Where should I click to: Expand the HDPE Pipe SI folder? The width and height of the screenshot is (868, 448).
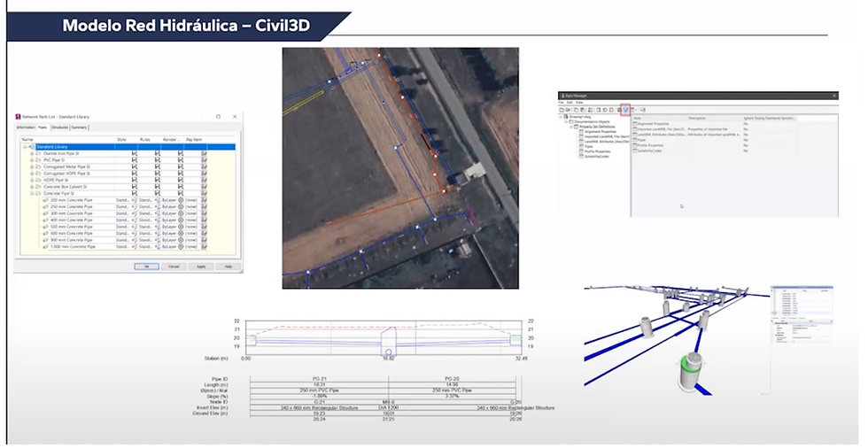click(32, 180)
